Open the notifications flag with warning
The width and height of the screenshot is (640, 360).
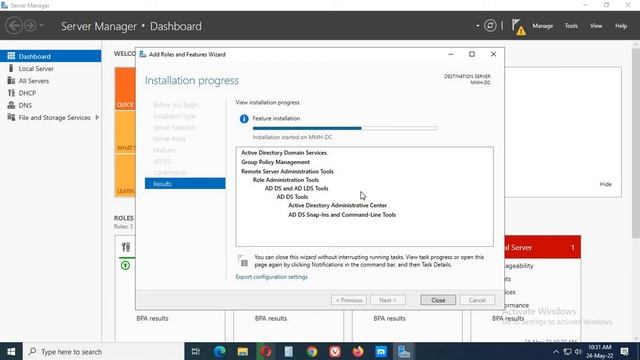coord(518,27)
